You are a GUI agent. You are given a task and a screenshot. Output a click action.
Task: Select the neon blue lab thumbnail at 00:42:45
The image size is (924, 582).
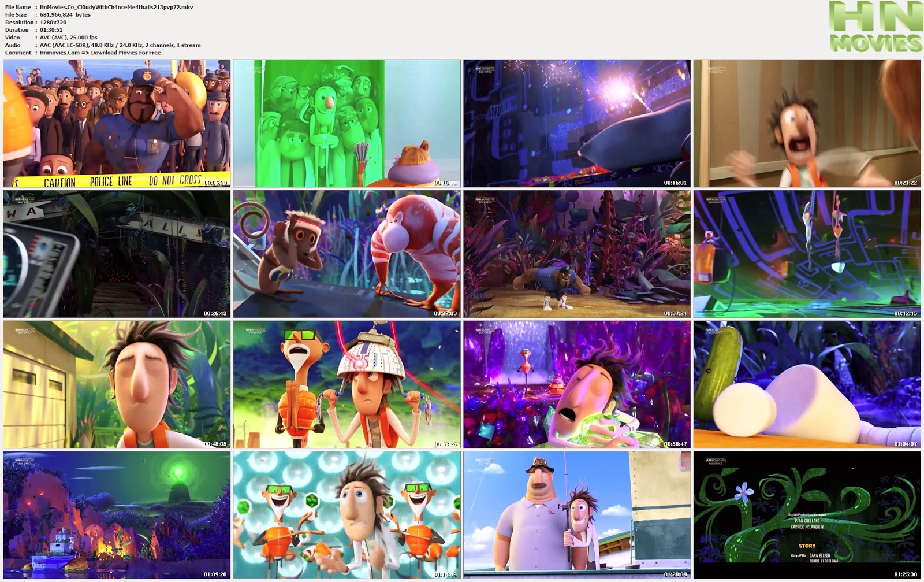(807, 254)
